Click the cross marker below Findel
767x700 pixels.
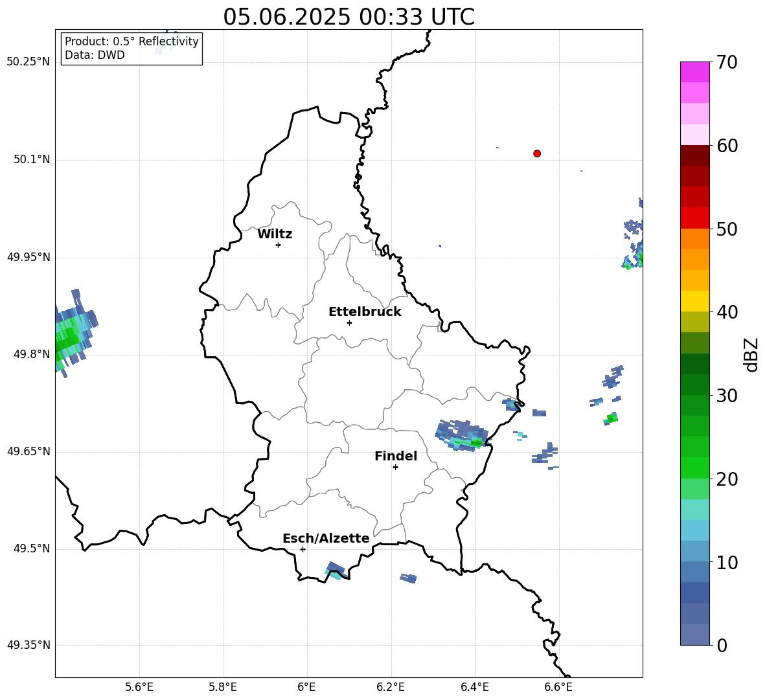click(395, 468)
